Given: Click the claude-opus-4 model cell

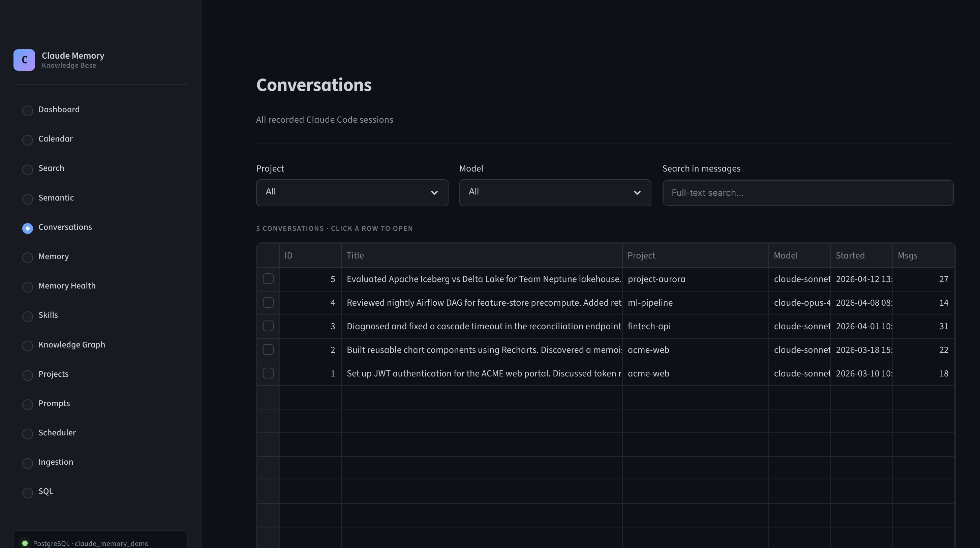Looking at the screenshot, I should point(799,303).
